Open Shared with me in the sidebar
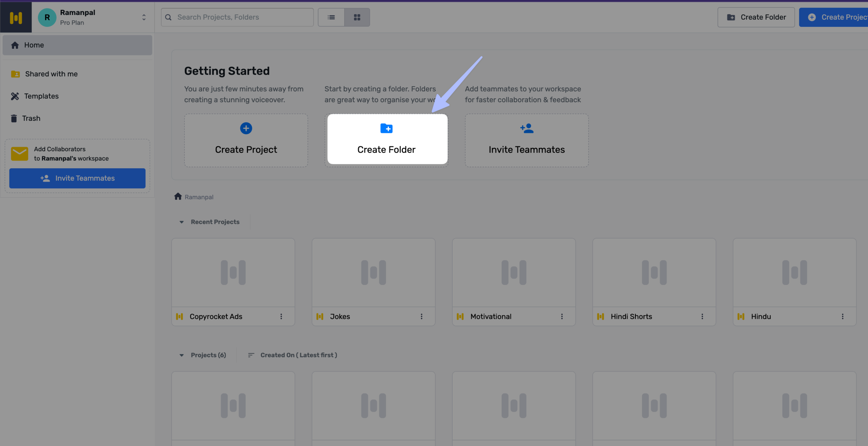The height and width of the screenshot is (446, 868). (51, 74)
